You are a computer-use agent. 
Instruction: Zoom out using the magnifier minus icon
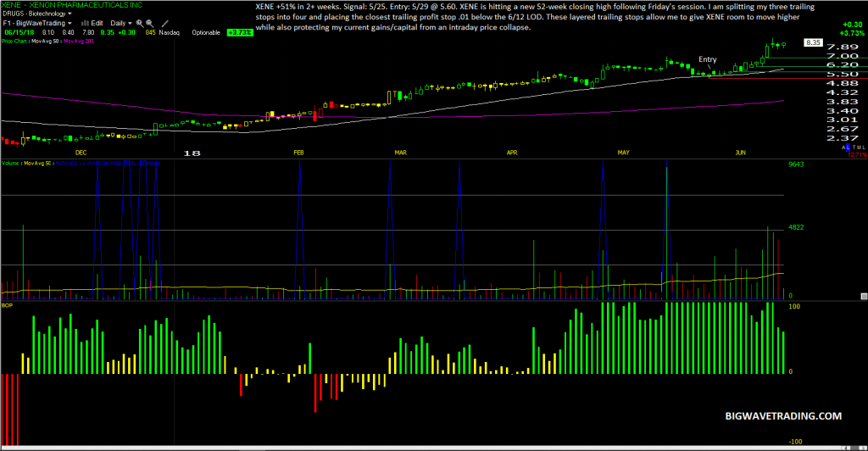click(149, 23)
